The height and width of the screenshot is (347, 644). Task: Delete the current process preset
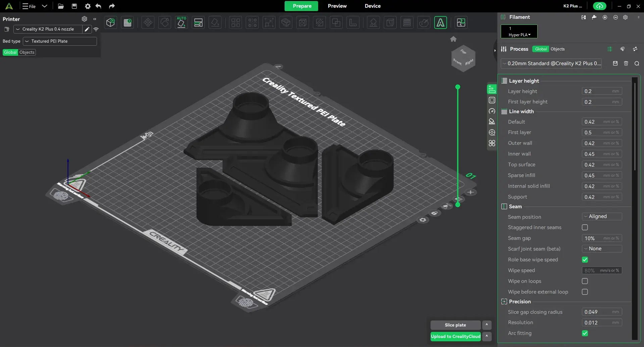(626, 63)
